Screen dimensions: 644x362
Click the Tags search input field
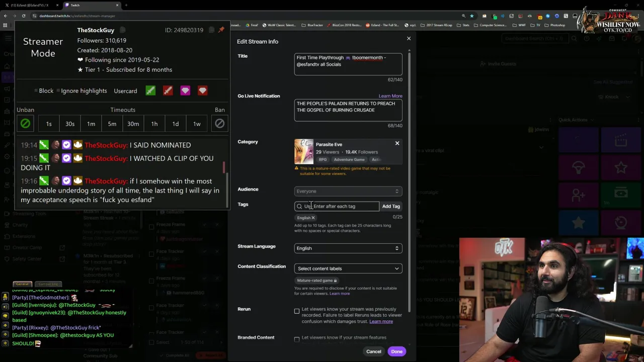[x=337, y=206]
